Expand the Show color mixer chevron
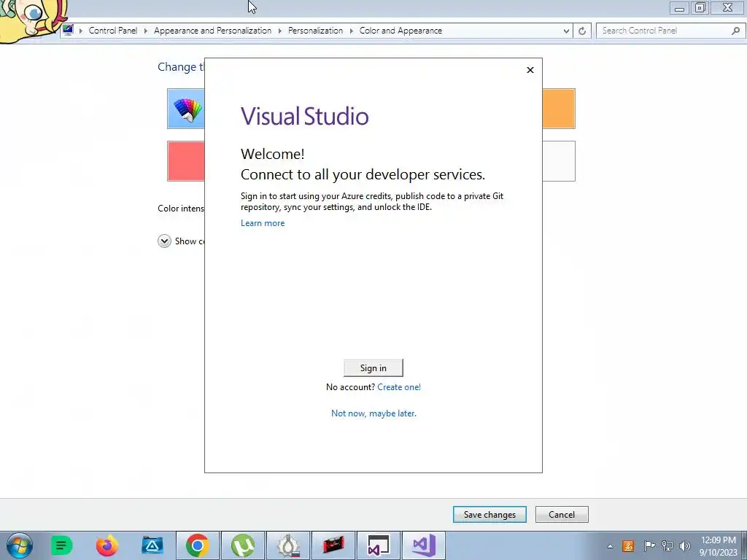 [164, 241]
